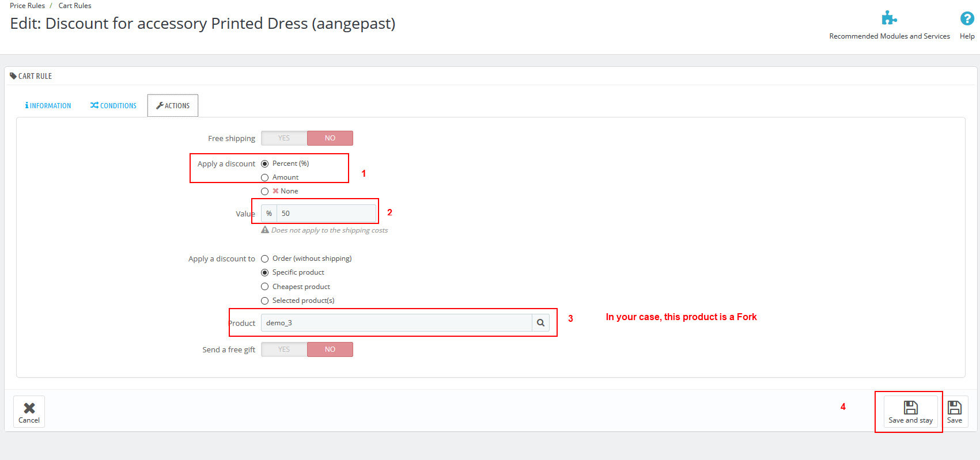This screenshot has height=460, width=980.
Task: Click the discount Value input field
Action: [x=326, y=214]
